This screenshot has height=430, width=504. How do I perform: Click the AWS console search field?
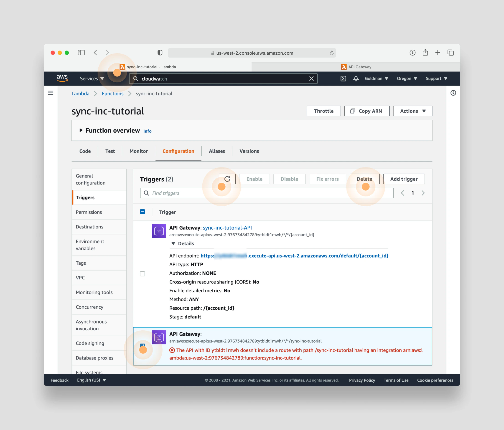coord(223,78)
